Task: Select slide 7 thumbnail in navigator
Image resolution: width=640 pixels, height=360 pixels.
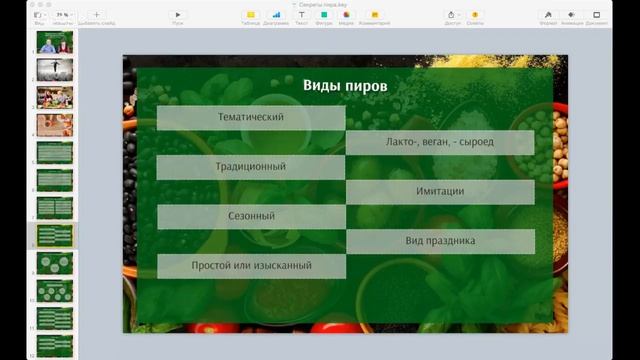Action: (x=55, y=208)
